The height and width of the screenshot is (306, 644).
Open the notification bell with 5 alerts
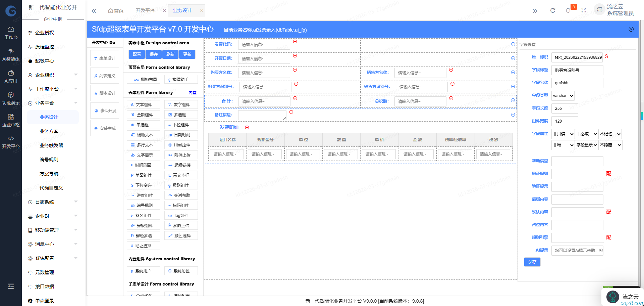coord(568,10)
